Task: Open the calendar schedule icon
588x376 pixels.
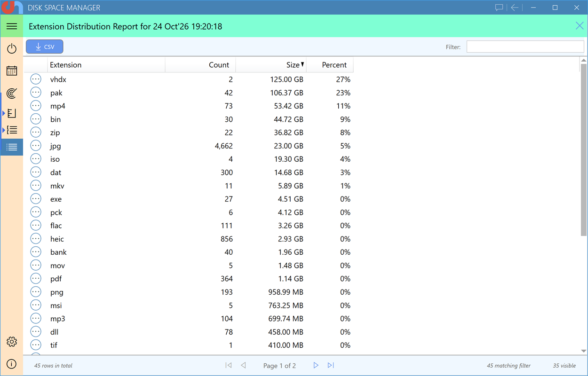Action: [12, 70]
